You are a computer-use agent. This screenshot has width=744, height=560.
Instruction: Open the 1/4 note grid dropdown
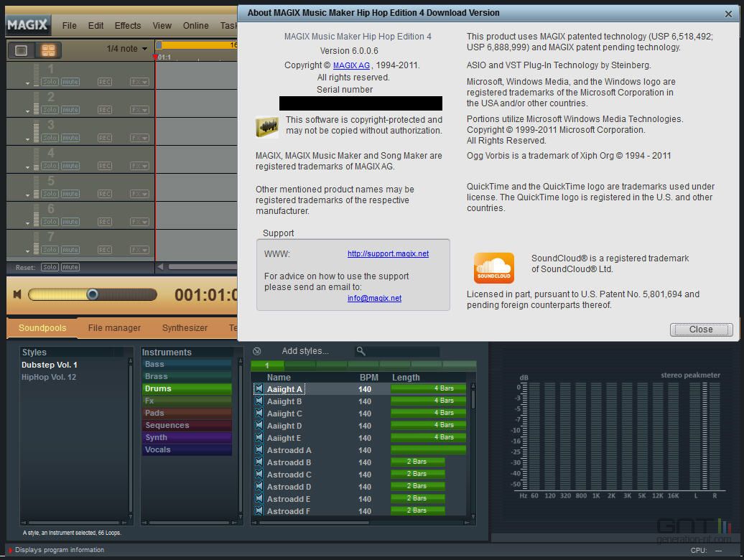(126, 48)
